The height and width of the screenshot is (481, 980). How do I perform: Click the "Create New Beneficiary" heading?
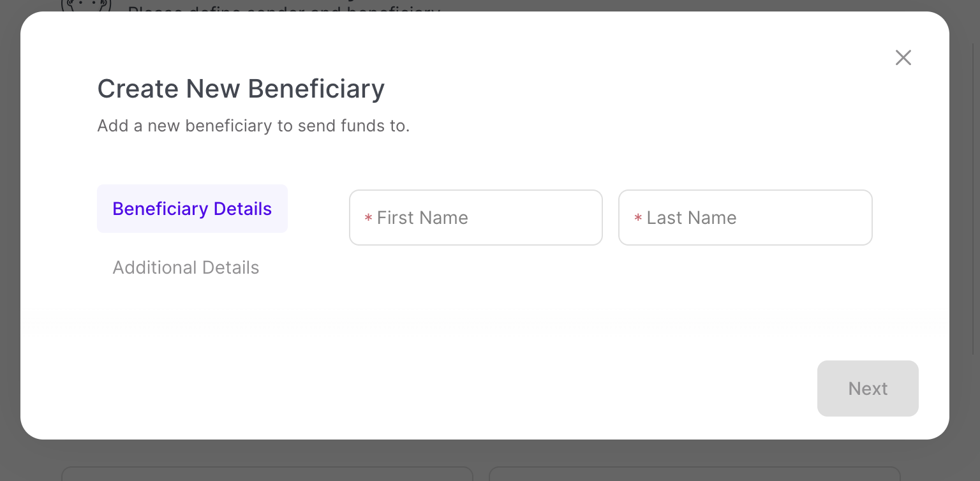click(x=241, y=89)
